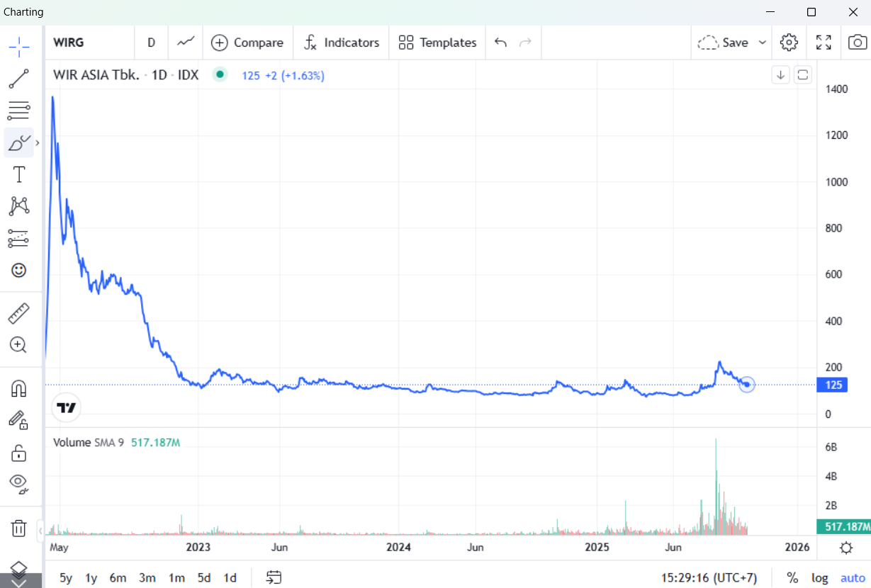Open the Indicators menu
The height and width of the screenshot is (588, 871).
pyautogui.click(x=342, y=43)
